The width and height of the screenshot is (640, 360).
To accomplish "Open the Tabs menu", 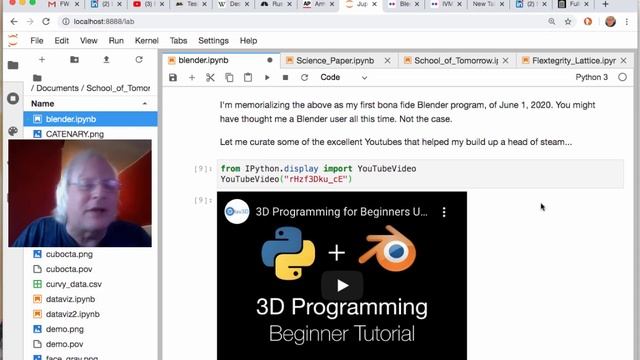I will click(178, 41).
